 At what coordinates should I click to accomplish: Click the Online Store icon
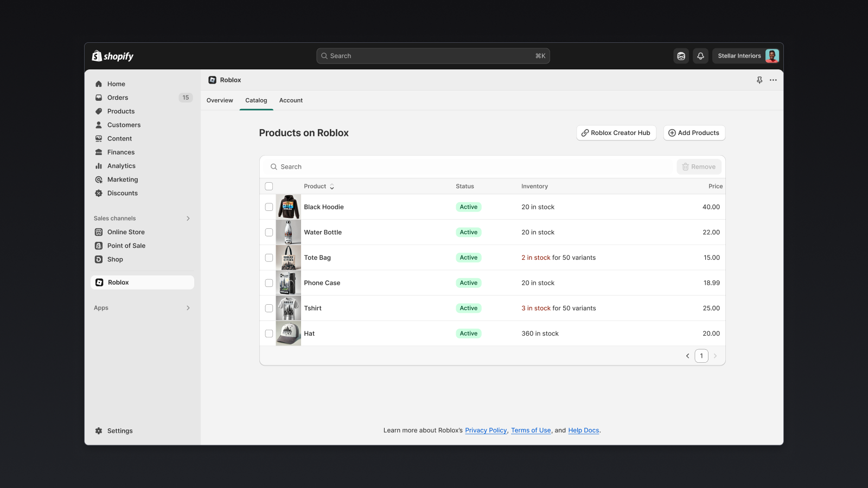tap(99, 232)
